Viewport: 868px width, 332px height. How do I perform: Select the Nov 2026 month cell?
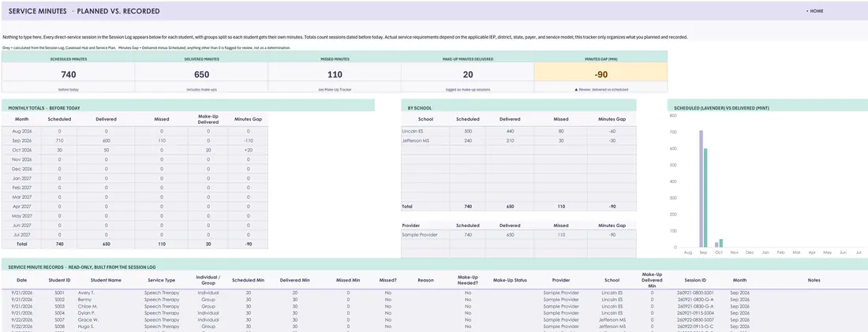(x=21, y=159)
